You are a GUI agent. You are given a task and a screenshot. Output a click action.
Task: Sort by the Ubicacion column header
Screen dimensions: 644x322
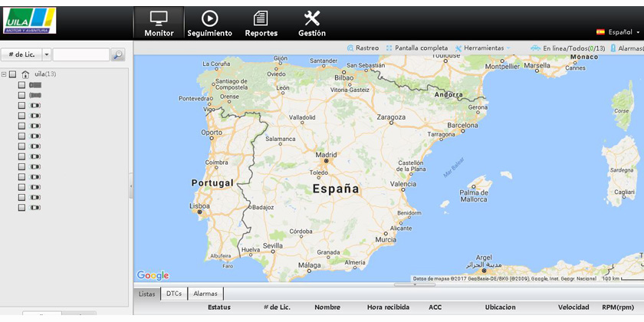click(500, 307)
